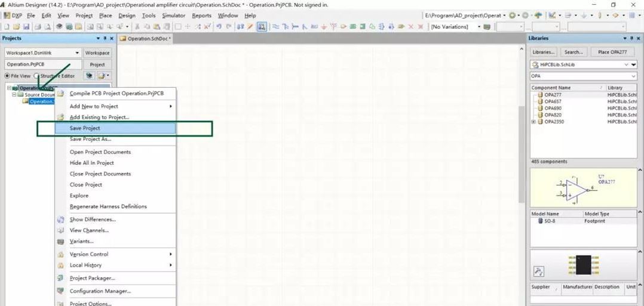Click the Libraries... button
Image resolution: width=644 pixels, height=306 pixels.
pyautogui.click(x=544, y=52)
